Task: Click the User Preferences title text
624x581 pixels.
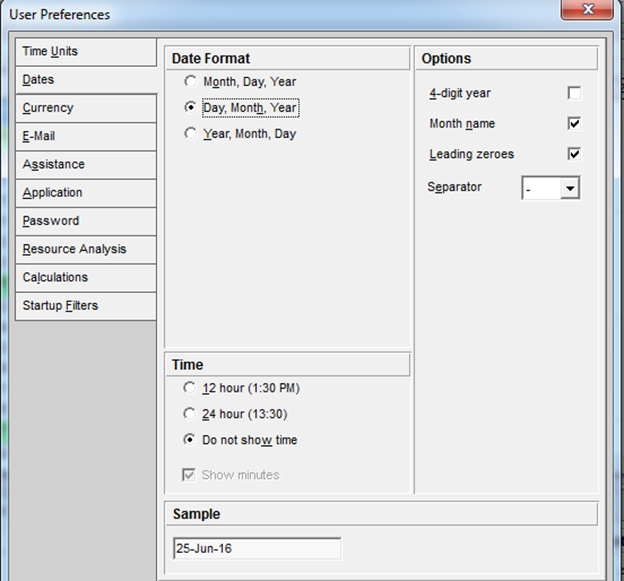Action: [x=60, y=15]
